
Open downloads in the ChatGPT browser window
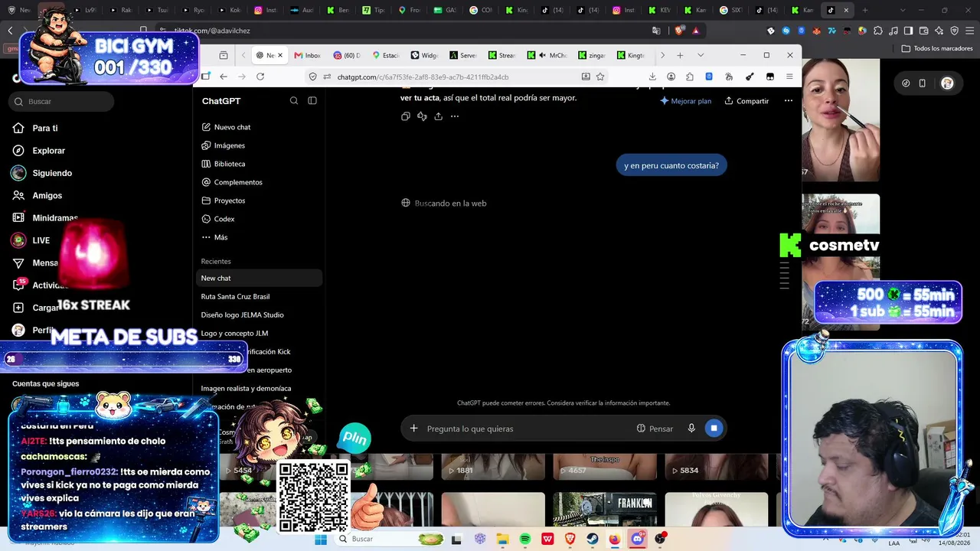pyautogui.click(x=652, y=77)
